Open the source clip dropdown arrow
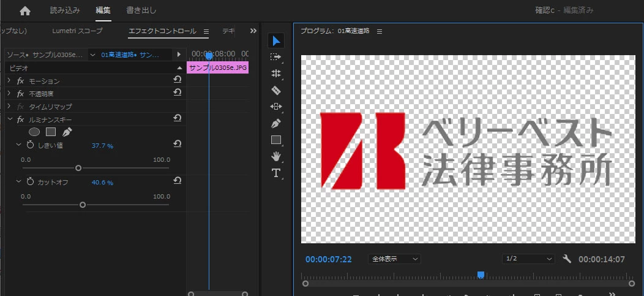 [92, 55]
